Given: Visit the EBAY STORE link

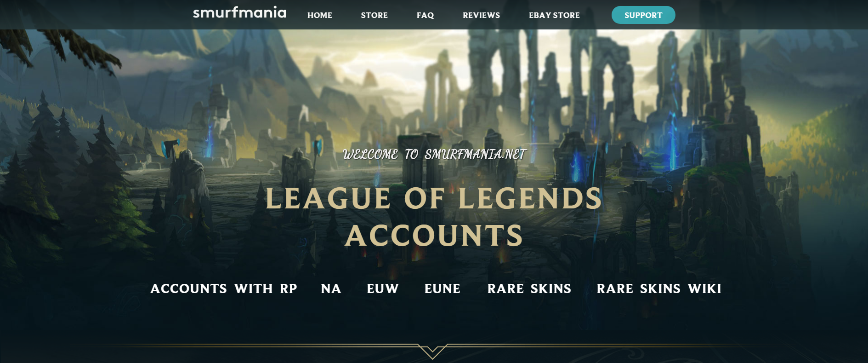Looking at the screenshot, I should click(x=554, y=15).
